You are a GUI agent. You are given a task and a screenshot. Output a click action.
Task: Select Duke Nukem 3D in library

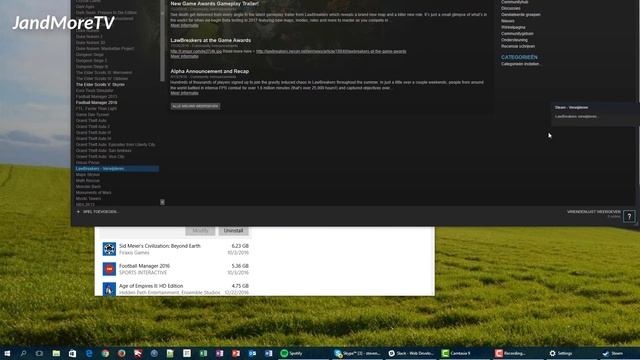(91, 42)
